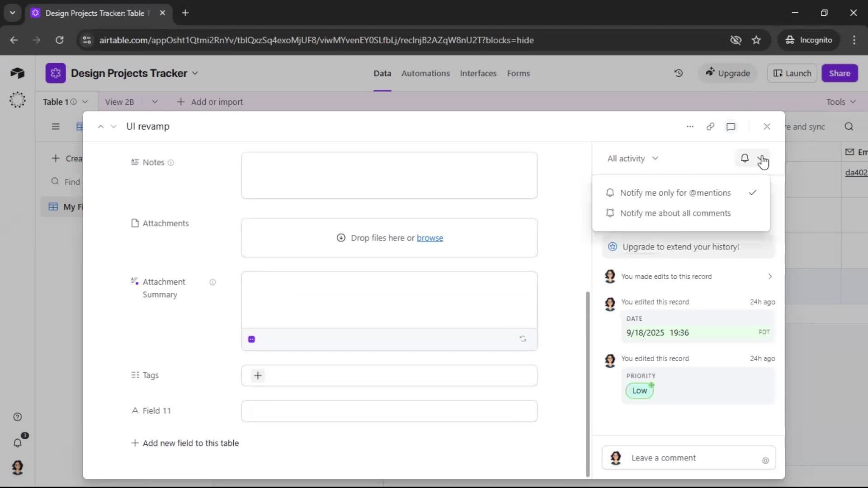The width and height of the screenshot is (868, 488).
Task: Open a new browser tab
Action: pyautogui.click(x=185, y=13)
